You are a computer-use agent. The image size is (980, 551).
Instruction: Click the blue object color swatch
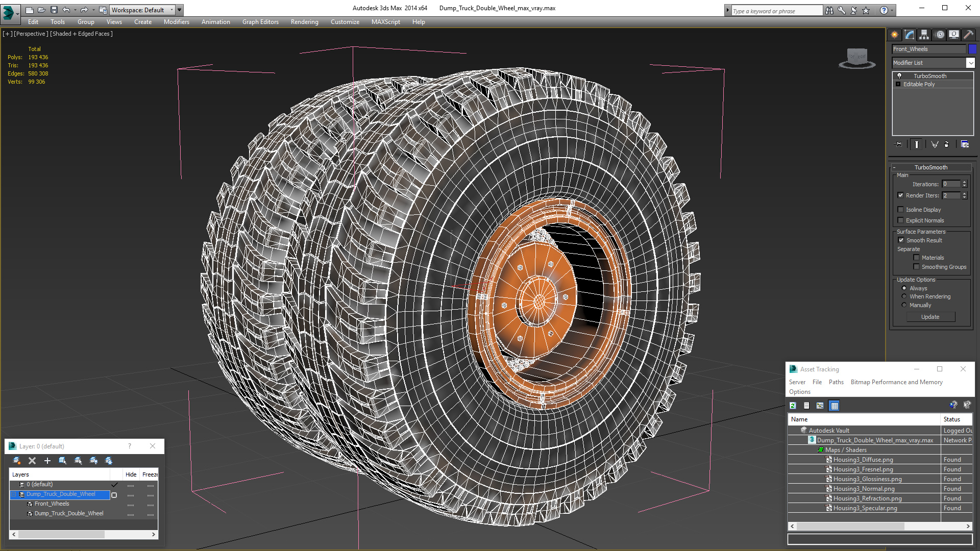coord(972,49)
